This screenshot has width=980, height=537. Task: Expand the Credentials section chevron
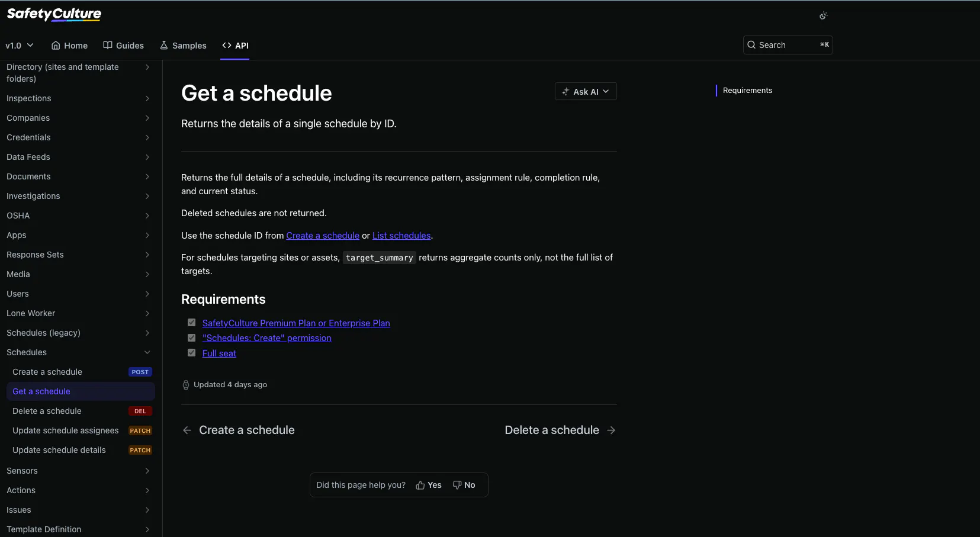click(147, 137)
